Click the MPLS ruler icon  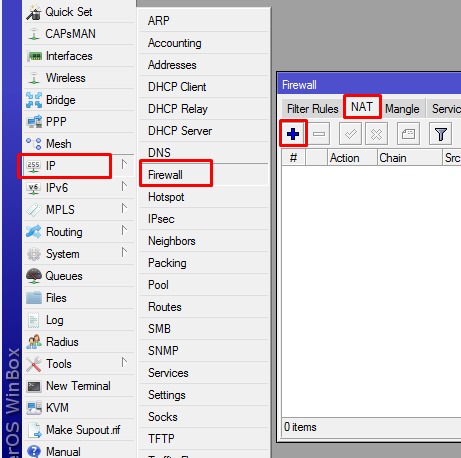click(x=34, y=210)
